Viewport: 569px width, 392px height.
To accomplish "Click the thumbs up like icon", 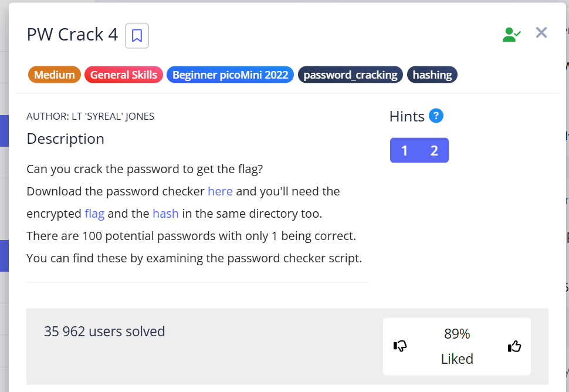I will [514, 346].
